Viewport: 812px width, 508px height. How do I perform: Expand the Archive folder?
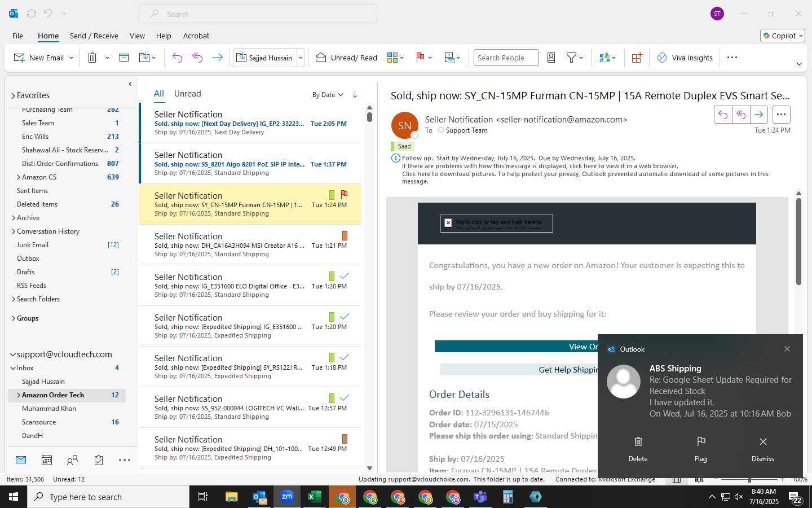point(13,218)
